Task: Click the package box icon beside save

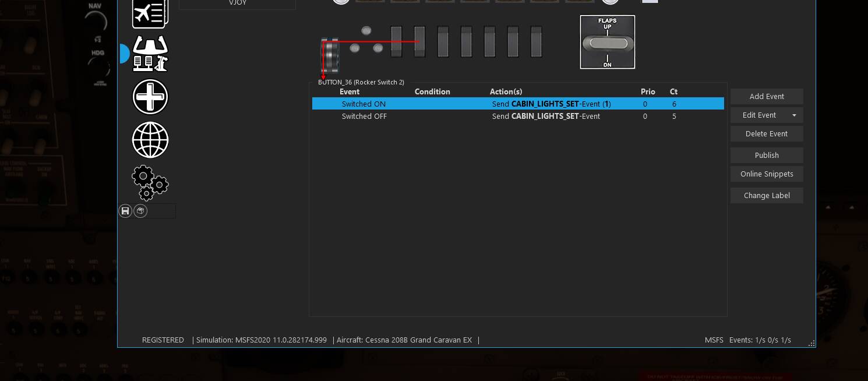Action: click(140, 211)
